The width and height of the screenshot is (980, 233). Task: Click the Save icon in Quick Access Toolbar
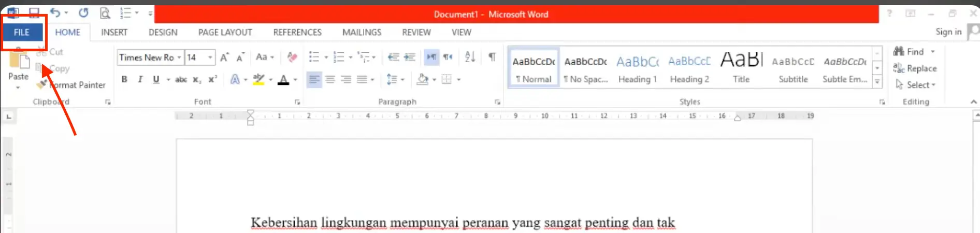(x=34, y=13)
